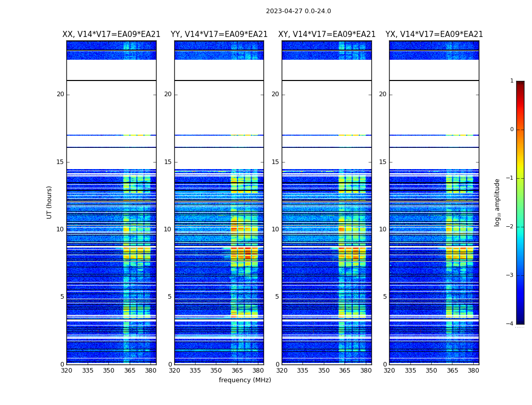Click the log10 amplitude colorbar label
532x405 pixels.
coord(498,202)
